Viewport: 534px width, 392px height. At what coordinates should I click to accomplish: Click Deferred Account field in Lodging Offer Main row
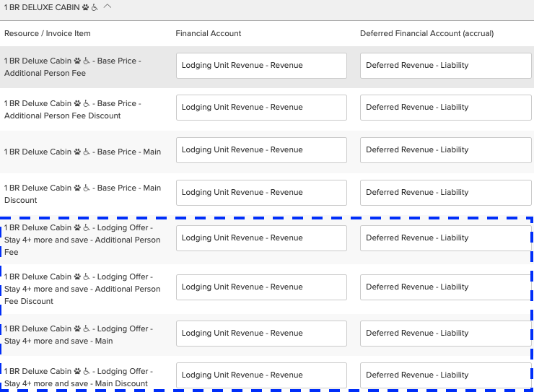445,334
